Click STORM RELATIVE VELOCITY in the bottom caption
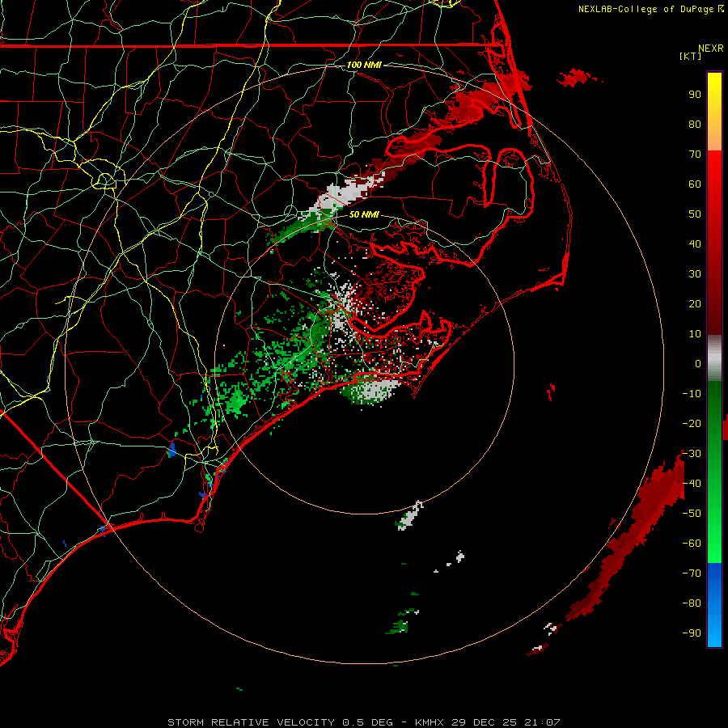 251,722
